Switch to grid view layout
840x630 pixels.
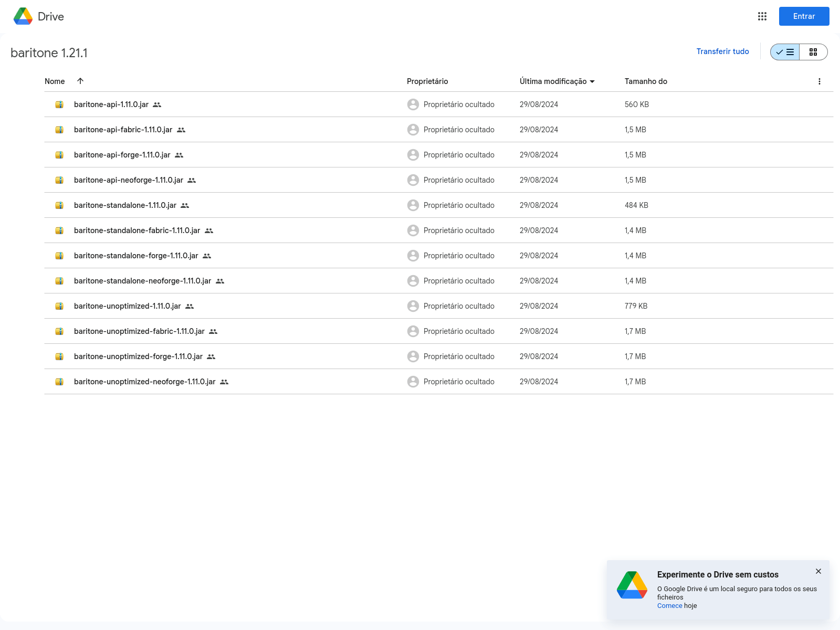click(x=813, y=52)
